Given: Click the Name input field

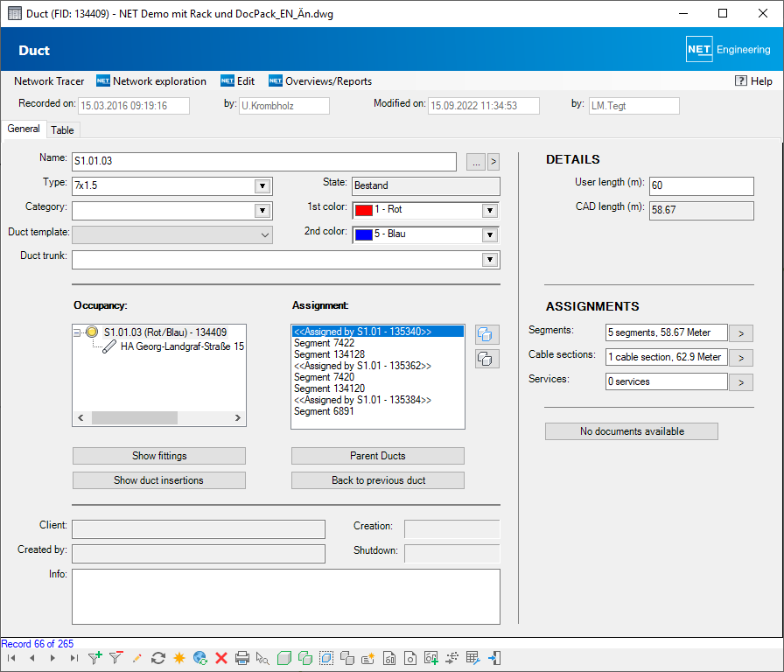Looking at the screenshot, I should click(264, 162).
